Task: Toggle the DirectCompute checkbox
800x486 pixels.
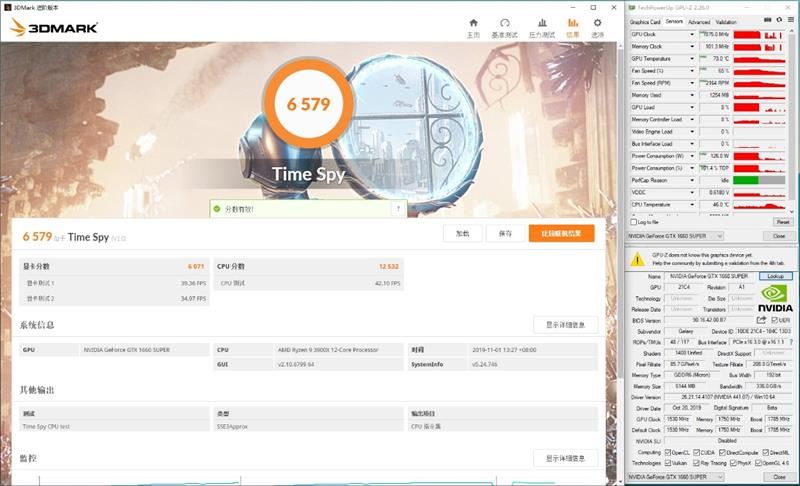Action: point(722,453)
